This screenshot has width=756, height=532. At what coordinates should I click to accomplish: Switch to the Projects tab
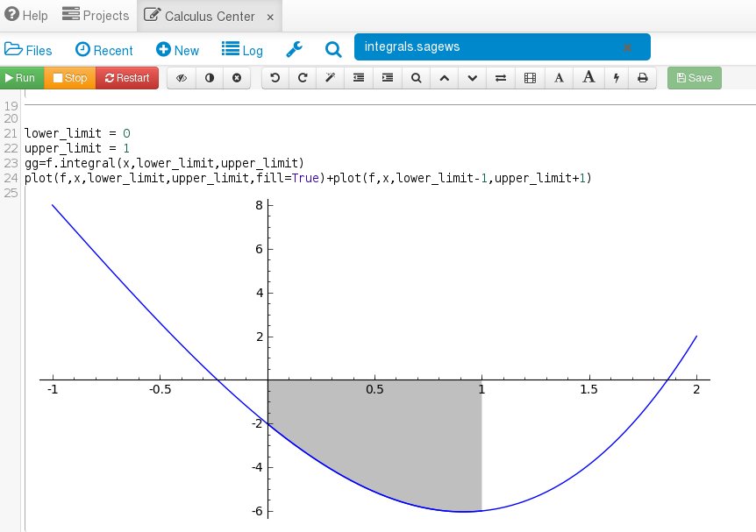pyautogui.click(x=97, y=16)
